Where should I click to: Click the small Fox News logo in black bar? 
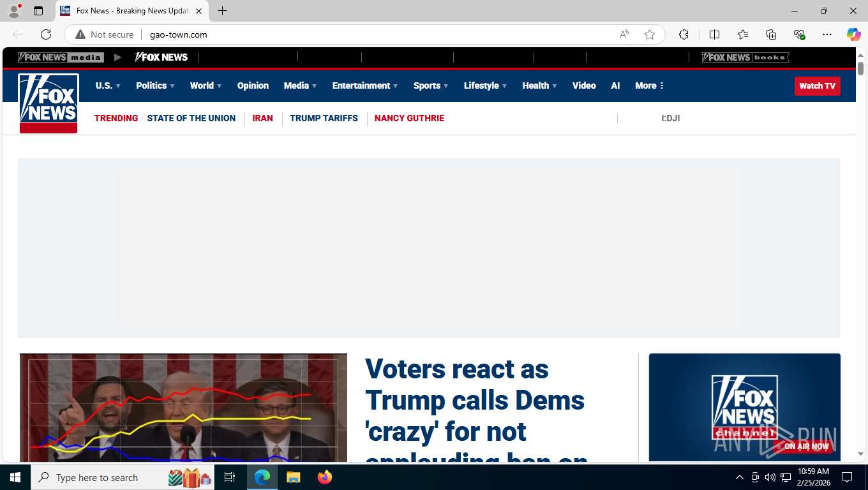(161, 57)
